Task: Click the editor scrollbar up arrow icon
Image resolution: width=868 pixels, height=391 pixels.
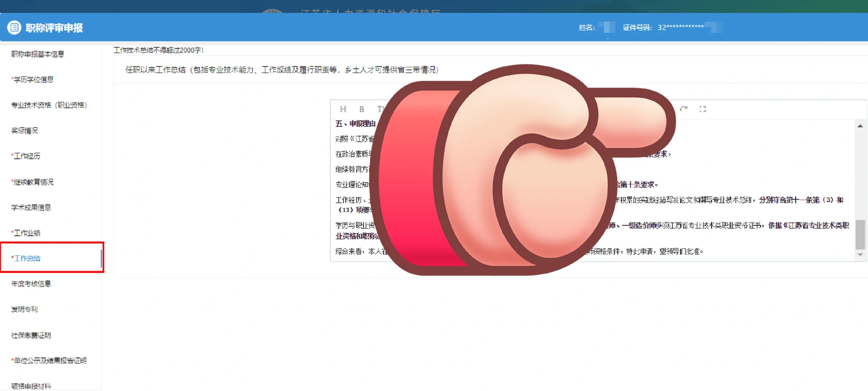Action: [860, 126]
